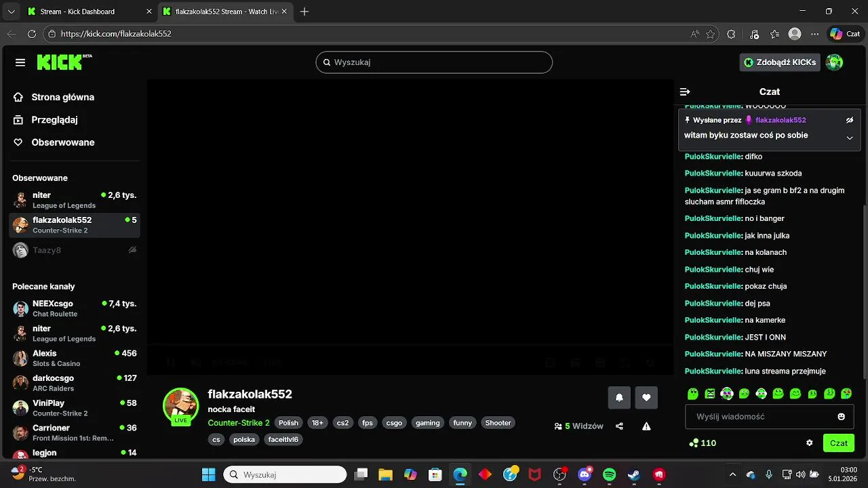The image size is (868, 488).
Task: Open Steam from the taskbar
Action: [x=634, y=474]
